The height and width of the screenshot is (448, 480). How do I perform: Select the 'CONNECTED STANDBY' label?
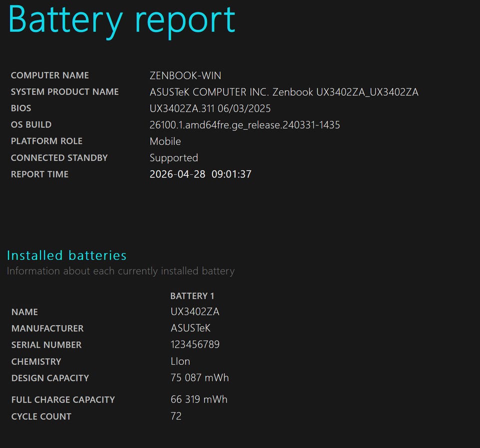tap(59, 157)
